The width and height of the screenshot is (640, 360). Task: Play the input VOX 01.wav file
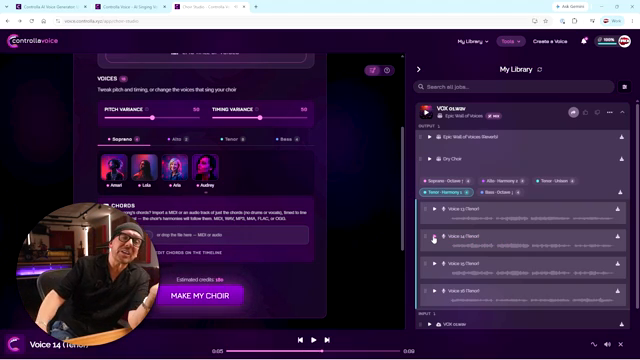pos(429,324)
